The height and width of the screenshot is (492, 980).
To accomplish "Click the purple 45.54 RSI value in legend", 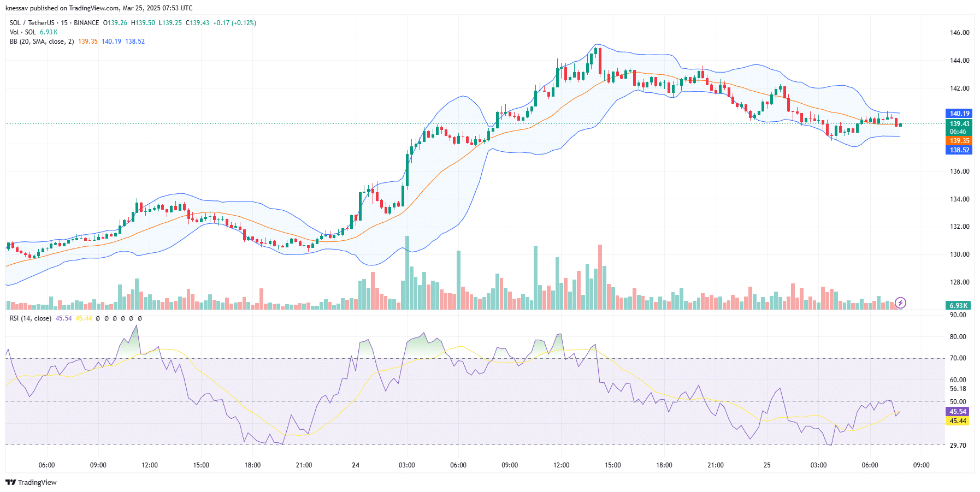I will pyautogui.click(x=64, y=318).
